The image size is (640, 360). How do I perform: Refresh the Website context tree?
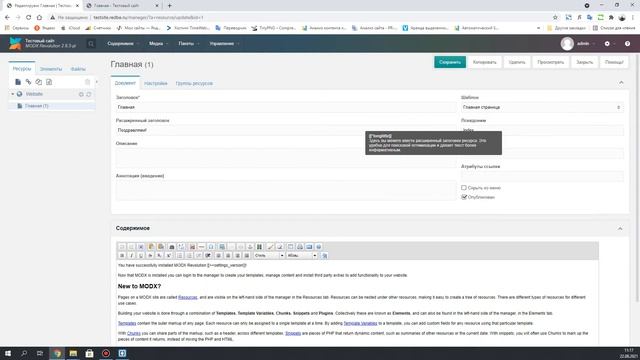pyautogui.click(x=89, y=94)
